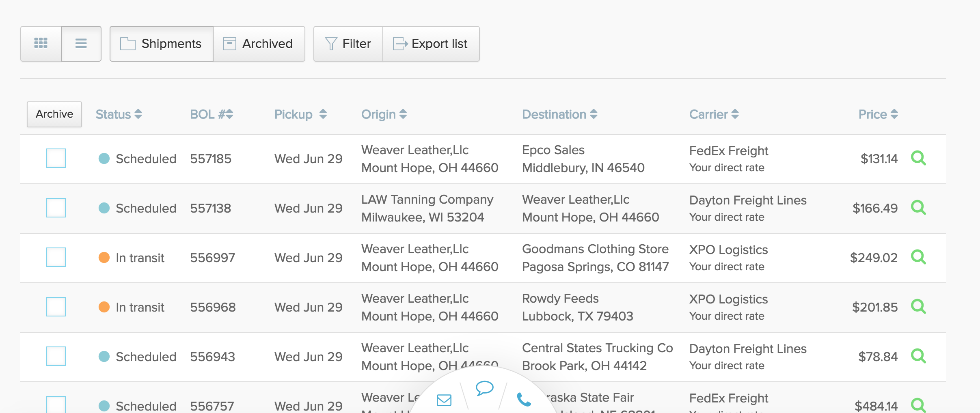980x413 pixels.
Task: Click BOL number 556997
Action: point(213,258)
